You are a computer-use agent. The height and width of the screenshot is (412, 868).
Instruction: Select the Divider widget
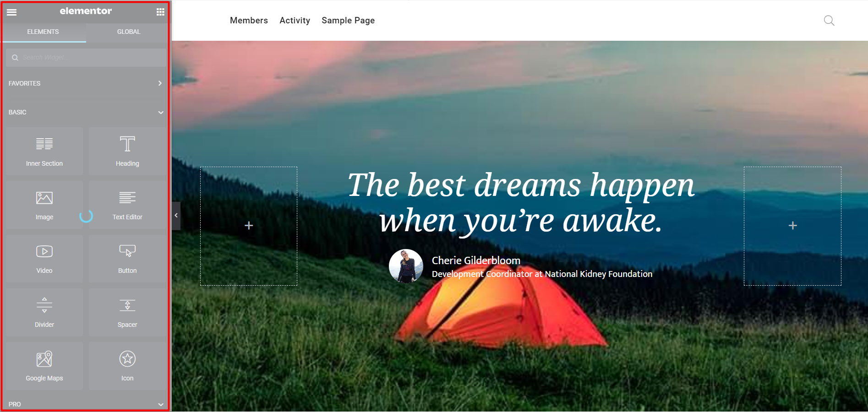[x=44, y=313]
